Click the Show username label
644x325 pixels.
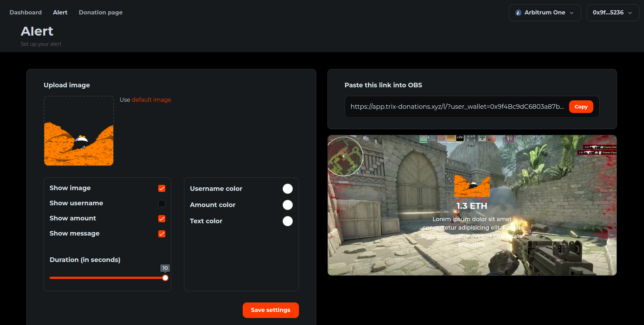coord(76,203)
